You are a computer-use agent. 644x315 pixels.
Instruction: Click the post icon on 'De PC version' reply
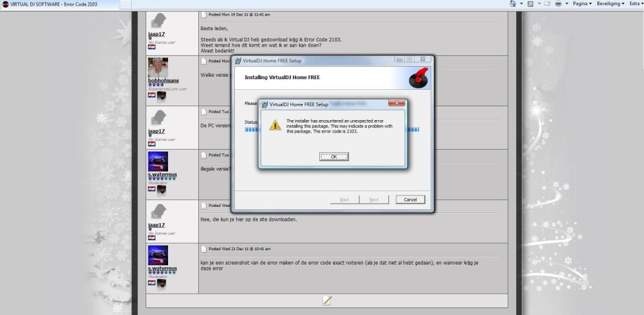(x=204, y=111)
